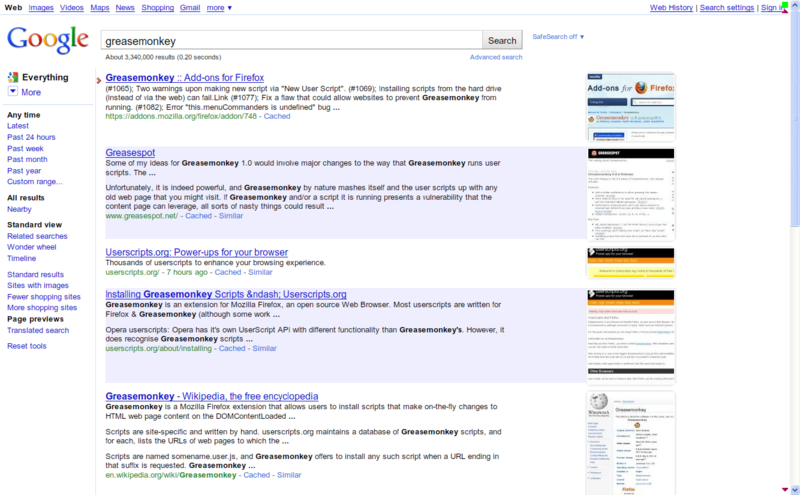Click the Installing Greasemonkey Scripts preview thumbnail
The width and height of the screenshot is (800, 495).
coord(631,336)
